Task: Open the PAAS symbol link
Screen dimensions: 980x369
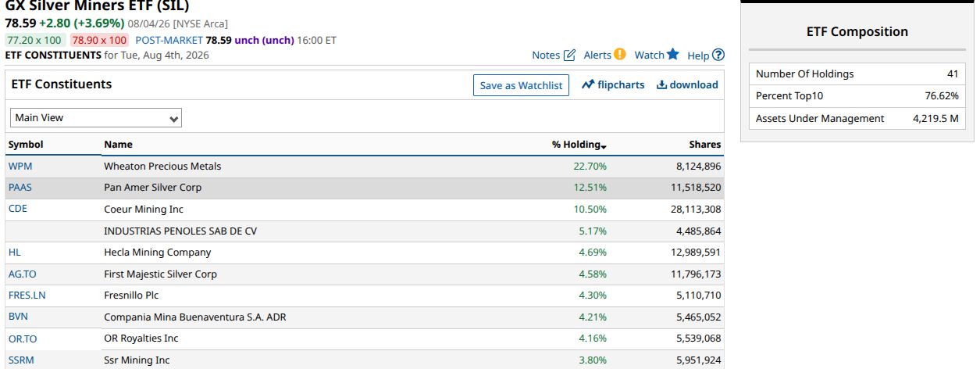Action: click(20, 188)
